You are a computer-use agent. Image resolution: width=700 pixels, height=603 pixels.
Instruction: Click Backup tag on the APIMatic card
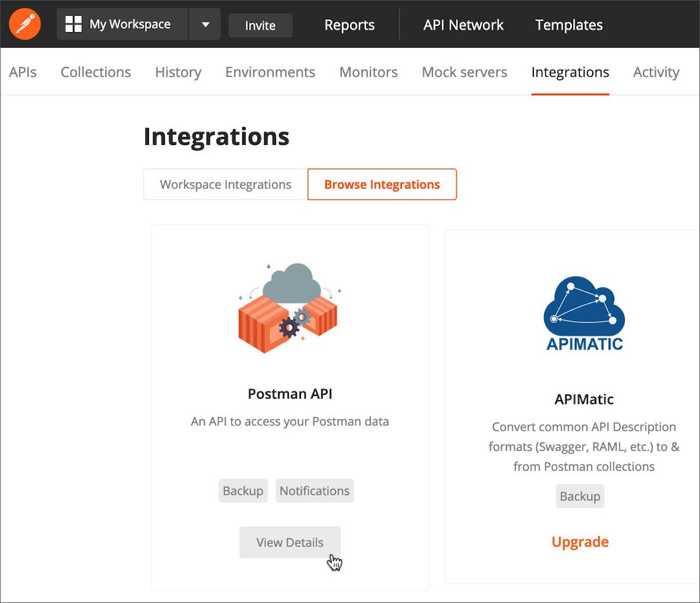[x=580, y=496]
